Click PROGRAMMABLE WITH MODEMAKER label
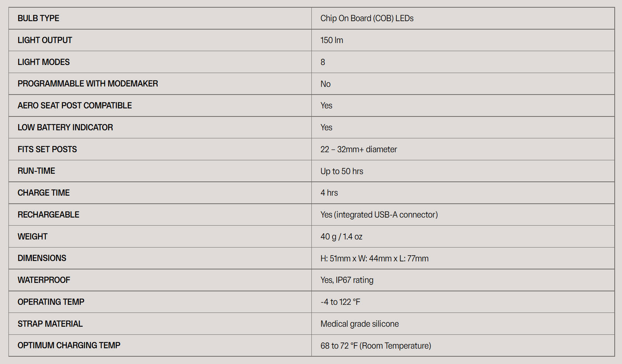Image resolution: width=622 pixels, height=364 pixels. click(x=88, y=84)
